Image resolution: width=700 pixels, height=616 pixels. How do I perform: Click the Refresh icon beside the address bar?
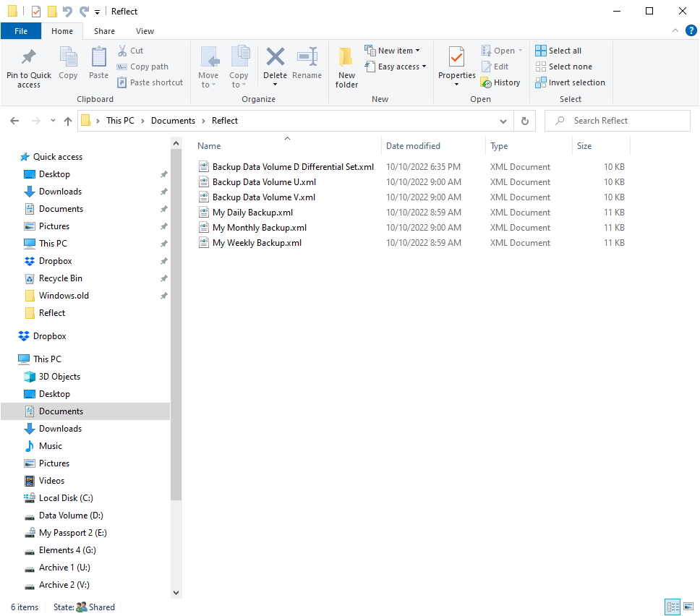point(524,121)
